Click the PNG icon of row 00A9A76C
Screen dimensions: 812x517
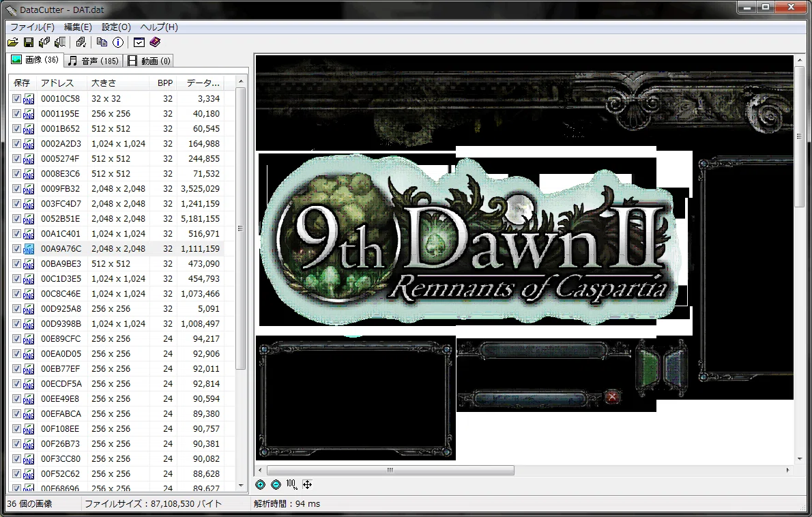pos(29,249)
